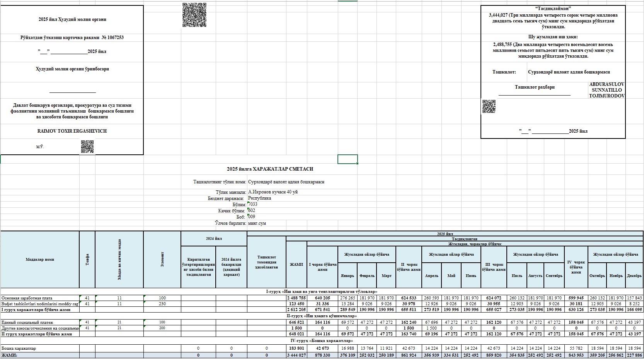The image size is (644, 359).
Task: Select the Бўлим value cell 7033
Action: click(x=253, y=204)
